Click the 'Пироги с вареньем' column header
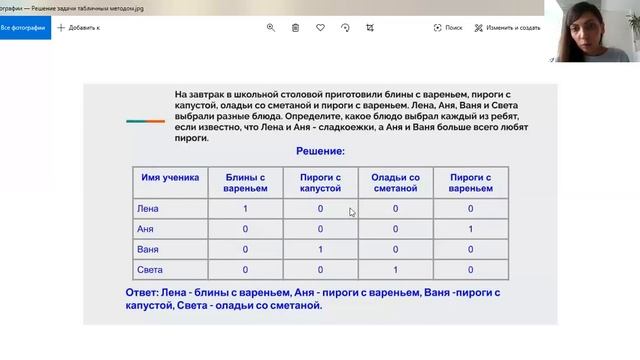The height and width of the screenshot is (360, 640). tap(471, 183)
